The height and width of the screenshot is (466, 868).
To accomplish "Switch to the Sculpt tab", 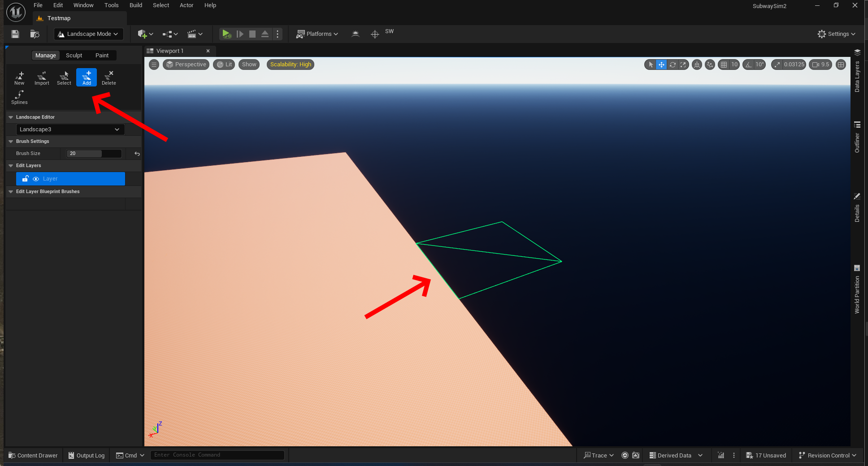I will click(x=74, y=56).
